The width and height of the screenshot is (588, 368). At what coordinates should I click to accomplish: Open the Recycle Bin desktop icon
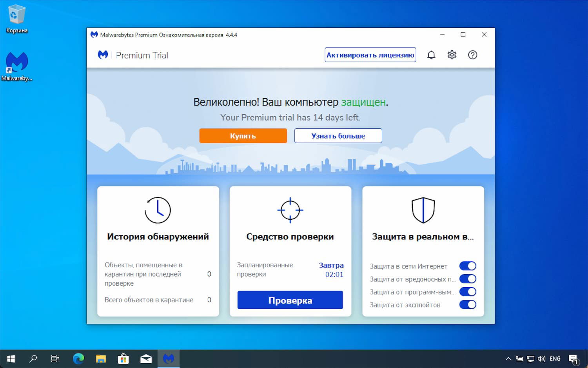(x=17, y=19)
